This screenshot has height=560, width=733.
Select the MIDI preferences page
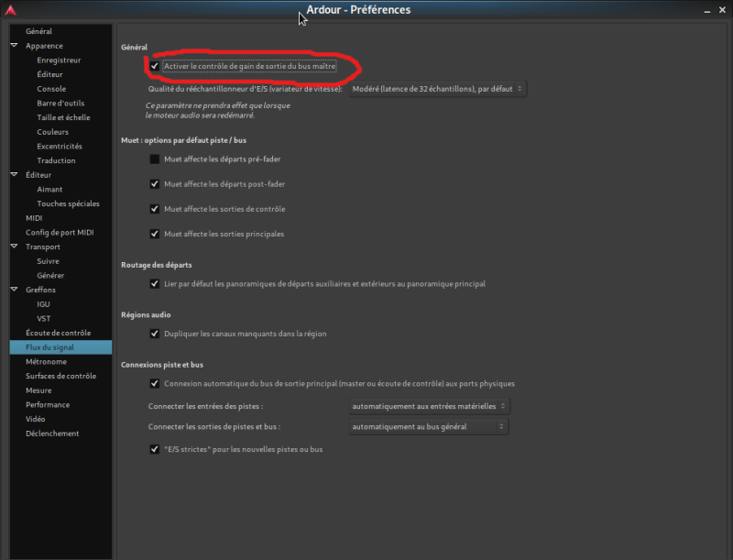[x=34, y=218]
